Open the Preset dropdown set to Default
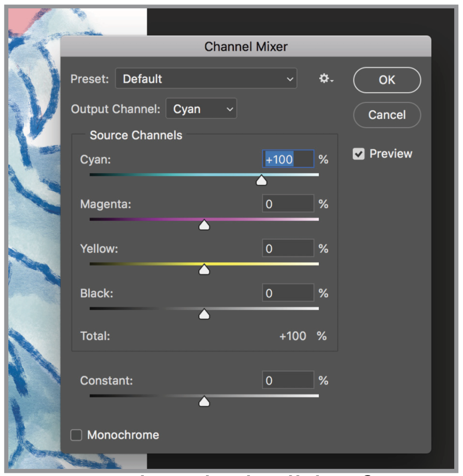463x476 pixels. pyautogui.click(x=206, y=79)
